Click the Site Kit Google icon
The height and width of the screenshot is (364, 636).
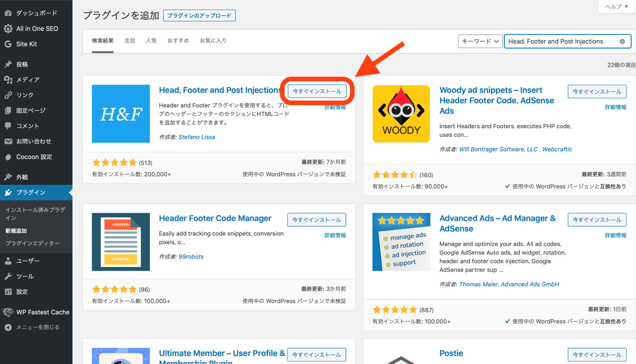click(x=8, y=44)
